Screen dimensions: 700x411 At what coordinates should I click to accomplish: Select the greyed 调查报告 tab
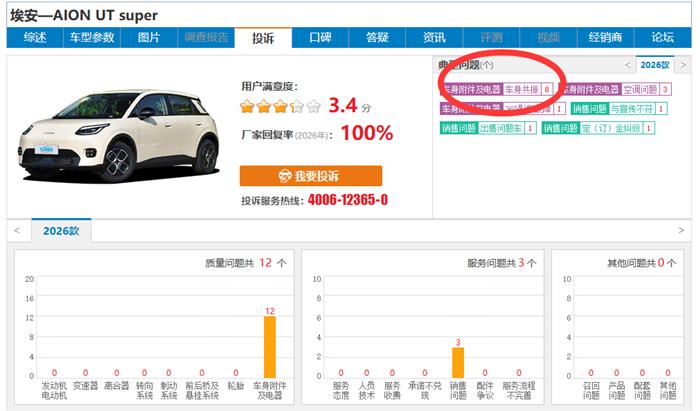click(x=206, y=37)
